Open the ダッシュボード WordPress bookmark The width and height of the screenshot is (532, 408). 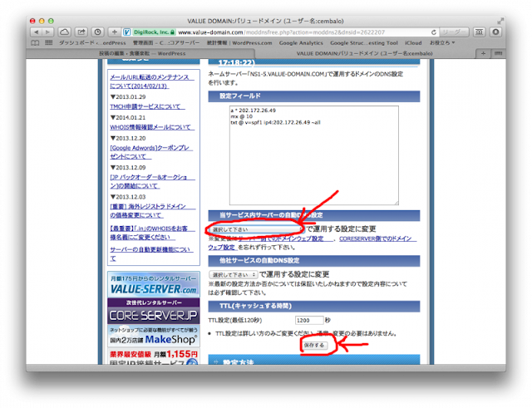(x=92, y=43)
